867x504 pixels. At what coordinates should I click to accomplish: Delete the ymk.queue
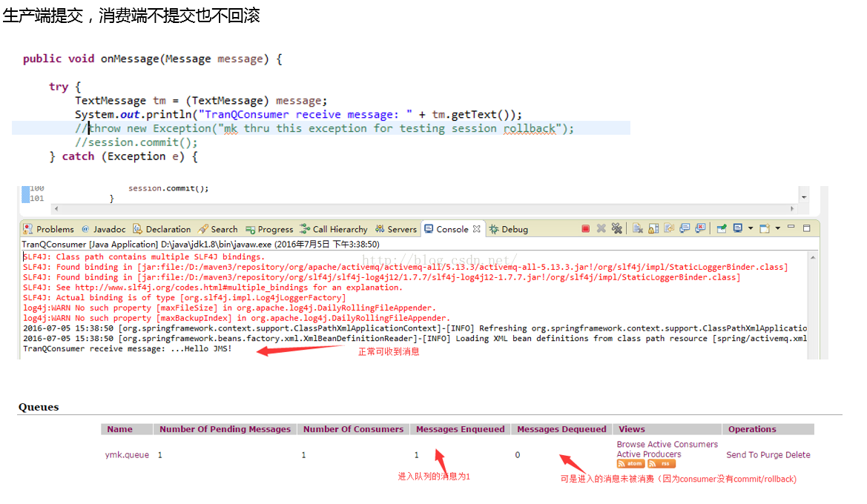tap(797, 455)
